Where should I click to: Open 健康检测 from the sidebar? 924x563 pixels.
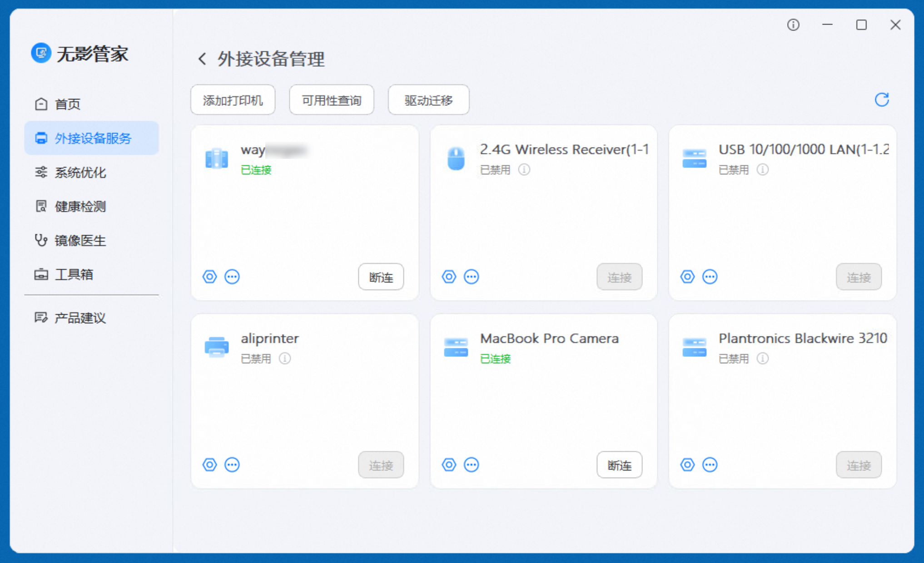80,207
